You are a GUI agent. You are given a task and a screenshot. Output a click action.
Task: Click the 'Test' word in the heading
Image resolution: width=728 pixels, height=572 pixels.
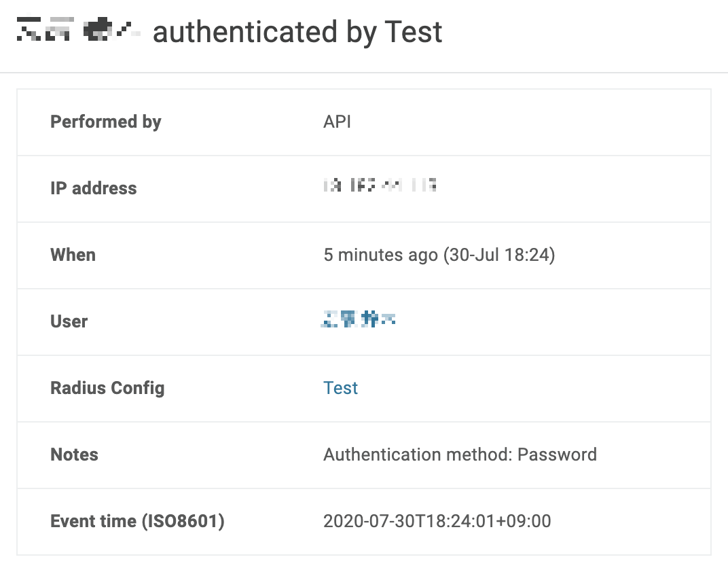coord(413,32)
